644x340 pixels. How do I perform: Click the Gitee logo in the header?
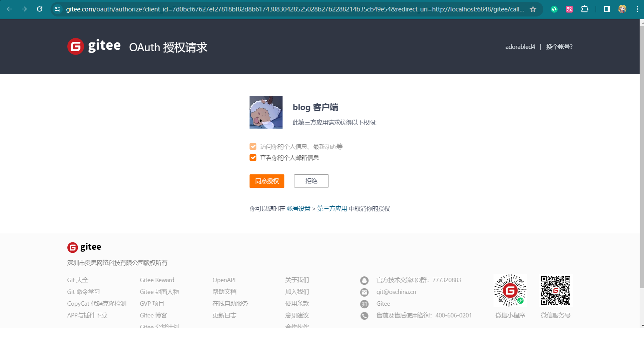[94, 46]
